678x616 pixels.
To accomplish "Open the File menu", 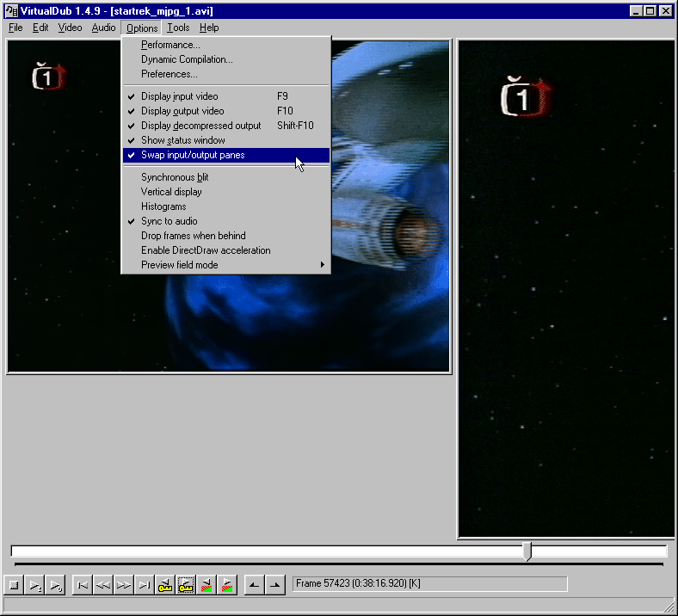I will [x=15, y=28].
